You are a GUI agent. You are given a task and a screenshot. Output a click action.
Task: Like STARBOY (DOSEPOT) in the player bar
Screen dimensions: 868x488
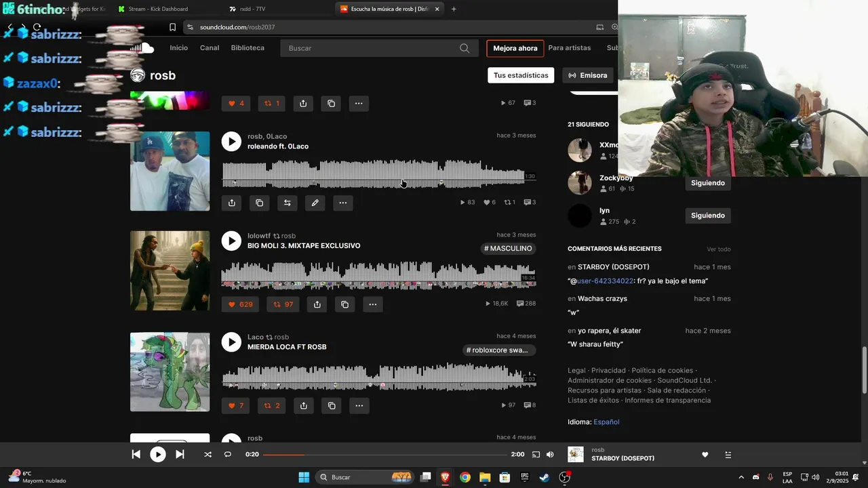point(705,455)
